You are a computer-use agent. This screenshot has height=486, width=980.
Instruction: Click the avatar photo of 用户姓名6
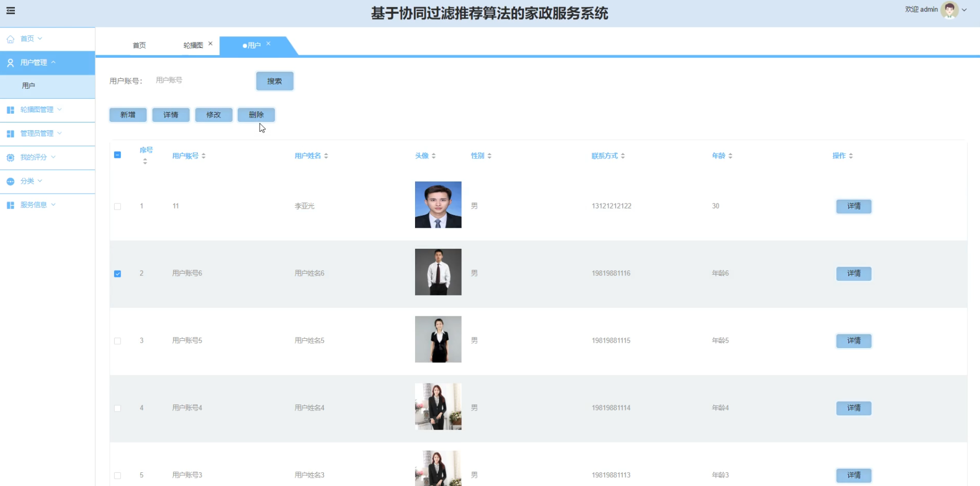pos(438,272)
